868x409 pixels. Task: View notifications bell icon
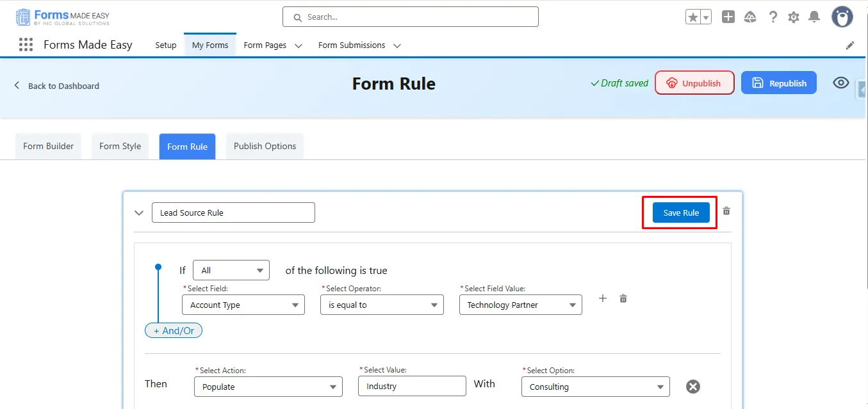point(814,17)
